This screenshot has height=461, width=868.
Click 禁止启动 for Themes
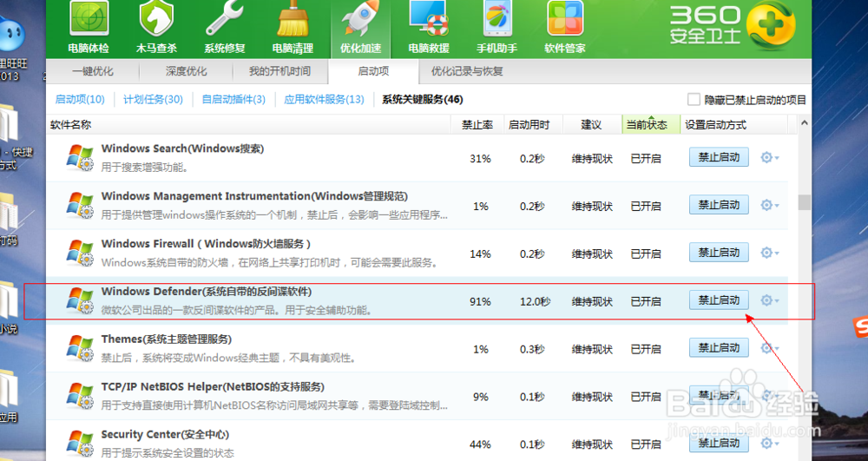pos(719,347)
